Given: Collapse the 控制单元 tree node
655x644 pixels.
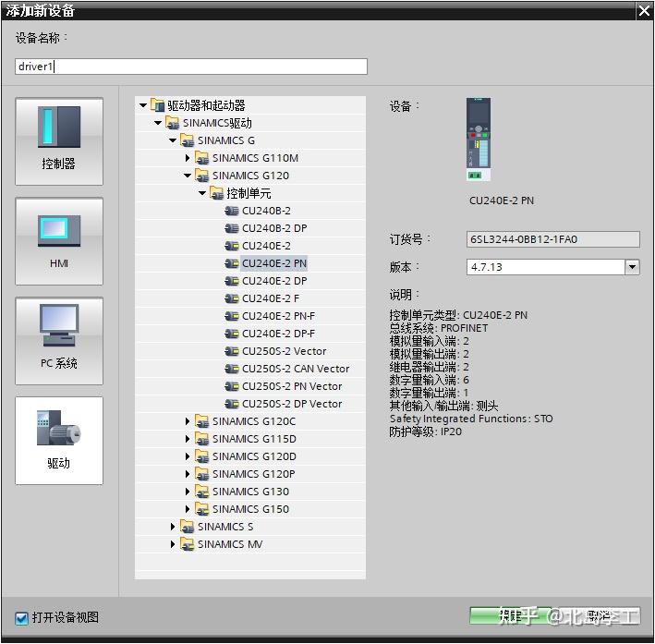Looking at the screenshot, I should (x=202, y=193).
